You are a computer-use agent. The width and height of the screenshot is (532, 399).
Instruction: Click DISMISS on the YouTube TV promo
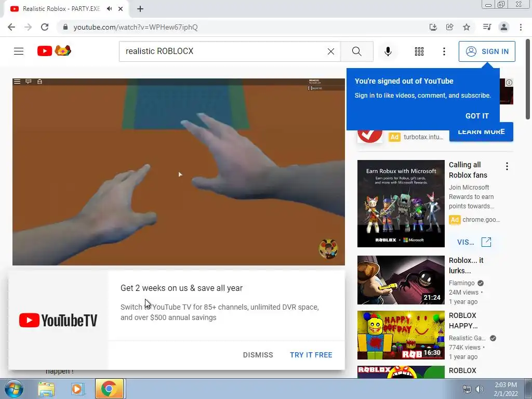click(258, 355)
